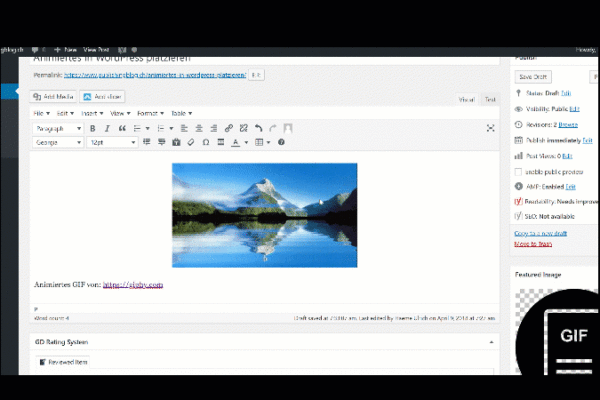Insert a bulleted list
This screenshot has width=600, height=400.
pyautogui.click(x=137, y=128)
